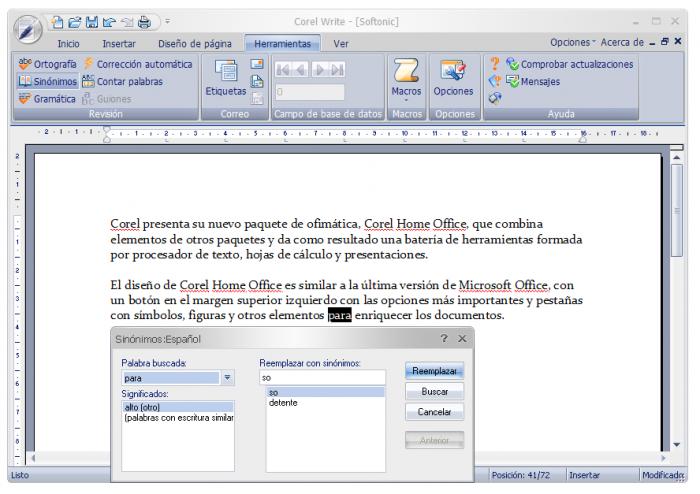Screen dimensions: 700x494
Task: Expand the Palabra buscada dropdown arrow
Action: (x=227, y=378)
